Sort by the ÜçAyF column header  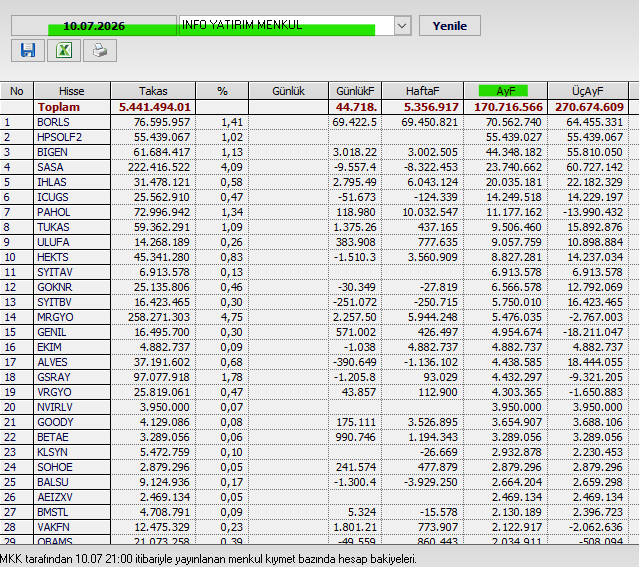tap(588, 91)
